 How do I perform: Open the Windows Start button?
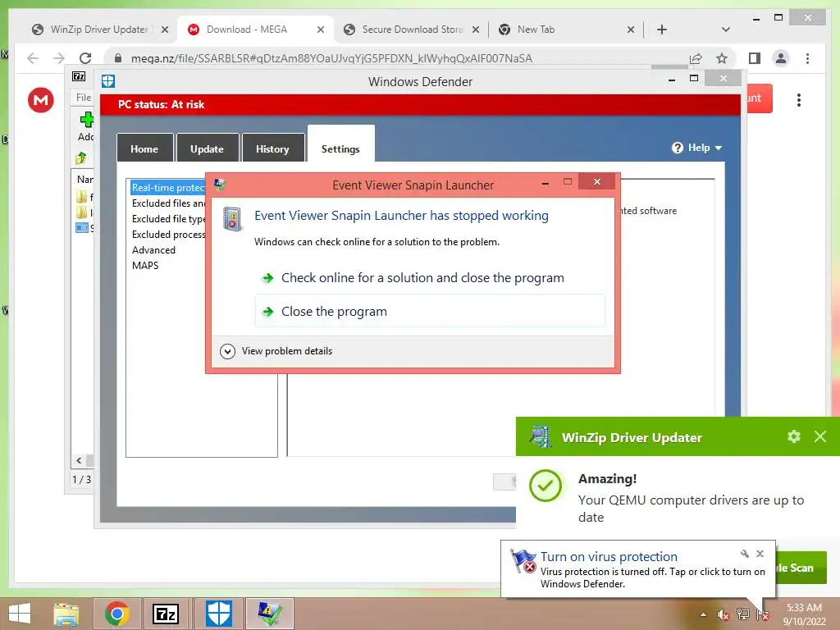20,614
